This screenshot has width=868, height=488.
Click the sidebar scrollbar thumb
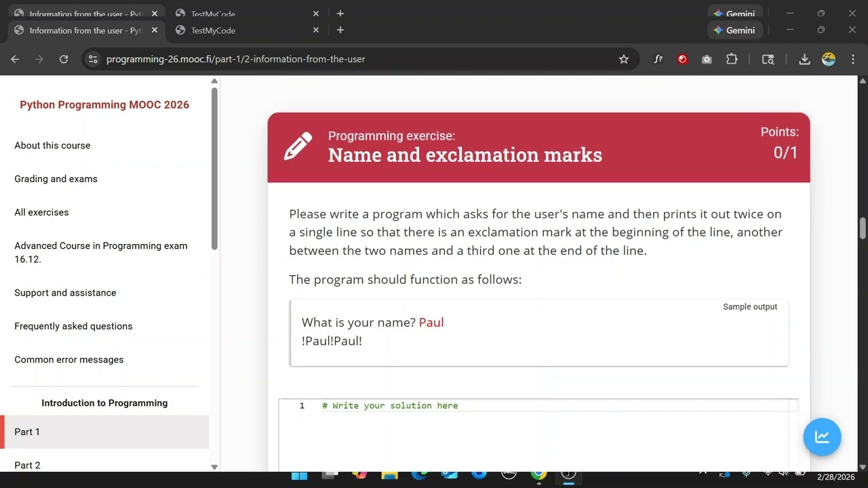pos(214,169)
